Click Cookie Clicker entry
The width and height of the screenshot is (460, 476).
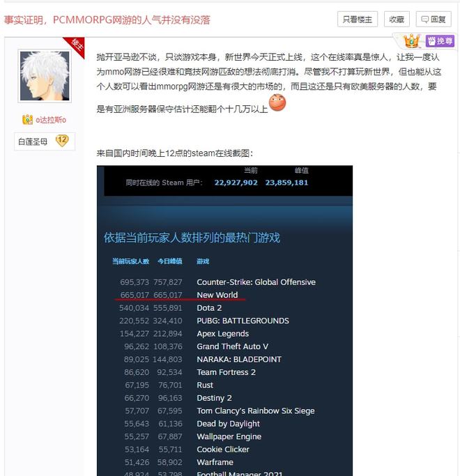point(223,450)
